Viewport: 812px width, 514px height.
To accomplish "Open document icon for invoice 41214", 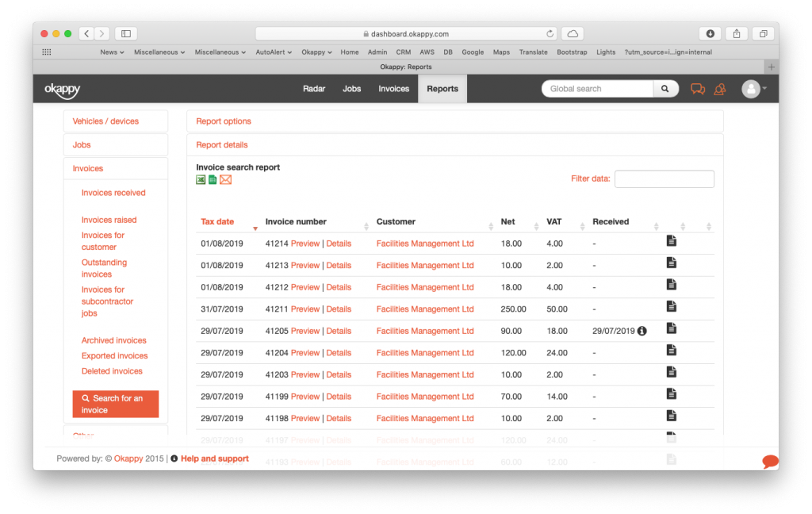I will tap(671, 241).
